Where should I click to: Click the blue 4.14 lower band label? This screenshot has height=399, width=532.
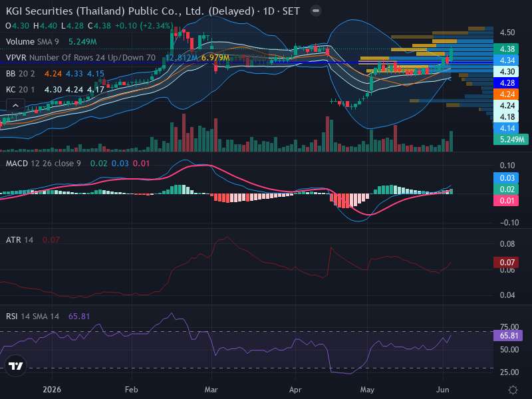pyautogui.click(x=506, y=128)
